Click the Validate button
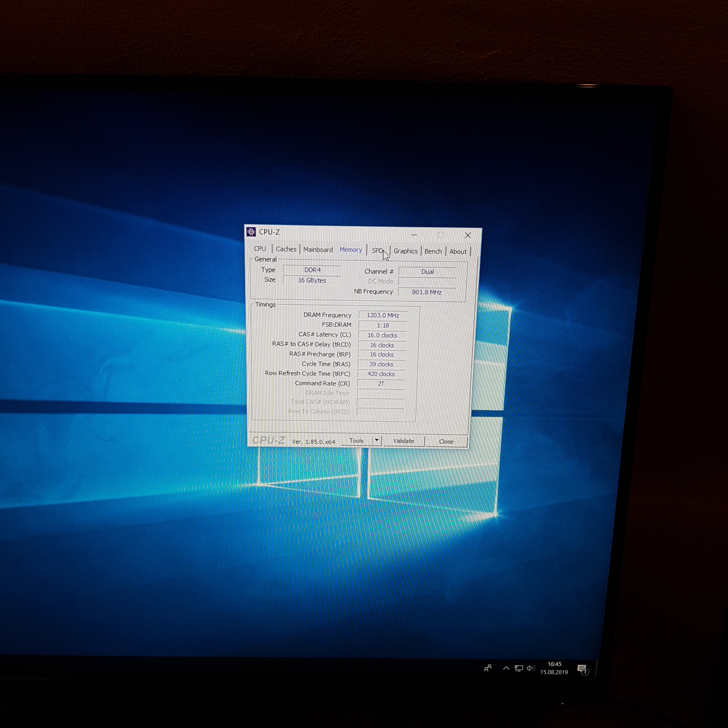 [403, 441]
